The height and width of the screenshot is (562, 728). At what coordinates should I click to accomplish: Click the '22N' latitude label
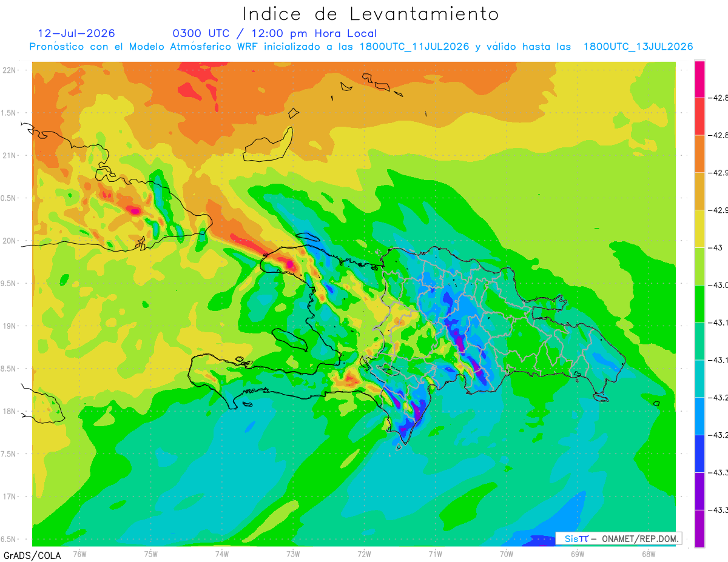(9, 70)
